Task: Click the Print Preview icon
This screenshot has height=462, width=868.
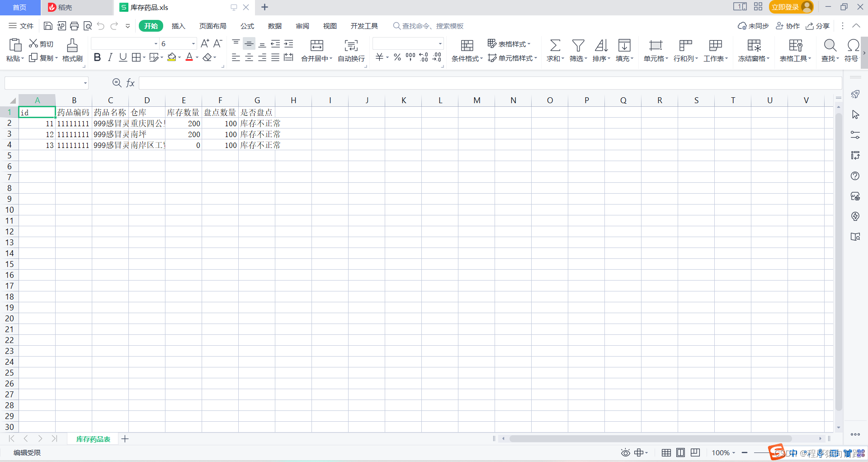Action: pyautogui.click(x=88, y=26)
